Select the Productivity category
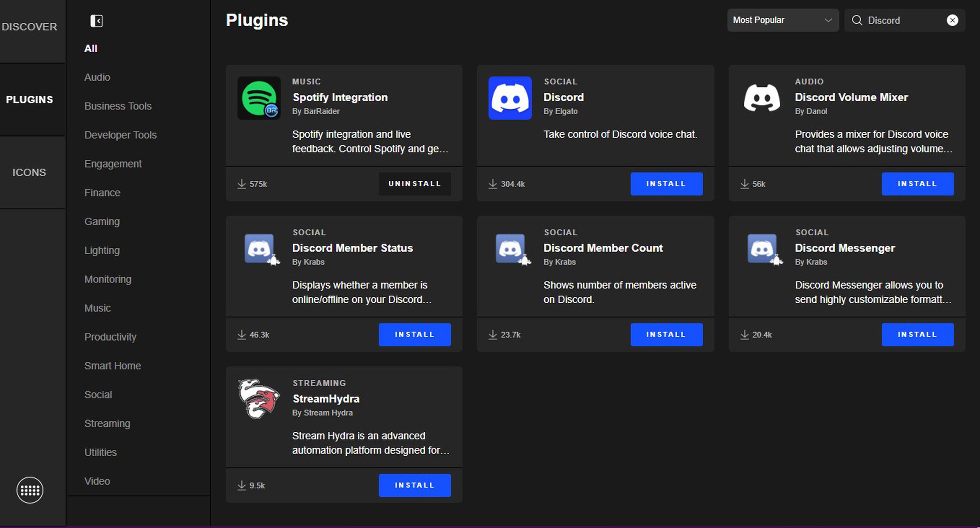The width and height of the screenshot is (980, 528). tap(110, 337)
